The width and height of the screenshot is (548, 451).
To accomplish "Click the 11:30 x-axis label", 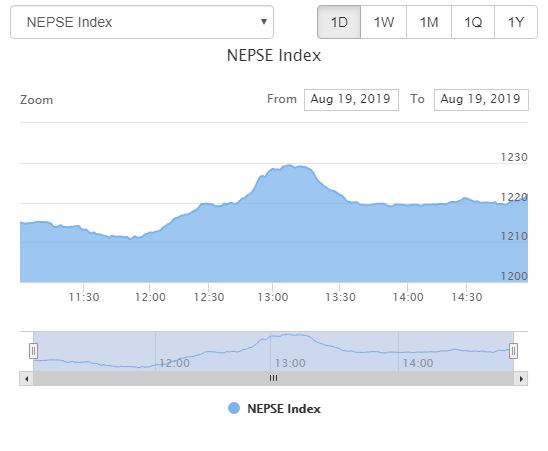I will pyautogui.click(x=84, y=297).
